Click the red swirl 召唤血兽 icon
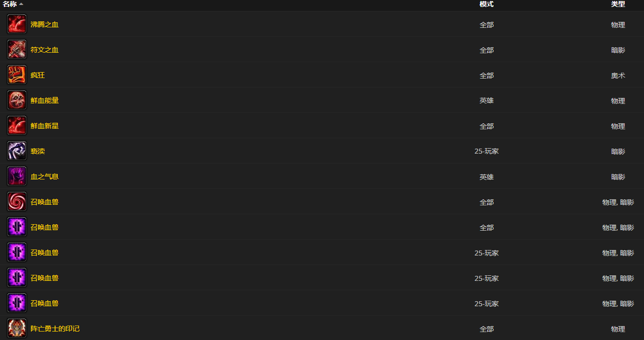644x340 pixels. pos(17,202)
